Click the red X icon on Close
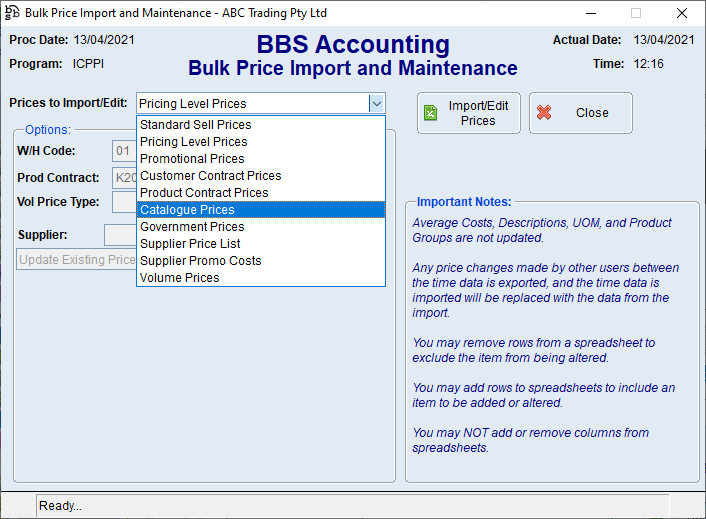The height and width of the screenshot is (519, 706). 544,113
